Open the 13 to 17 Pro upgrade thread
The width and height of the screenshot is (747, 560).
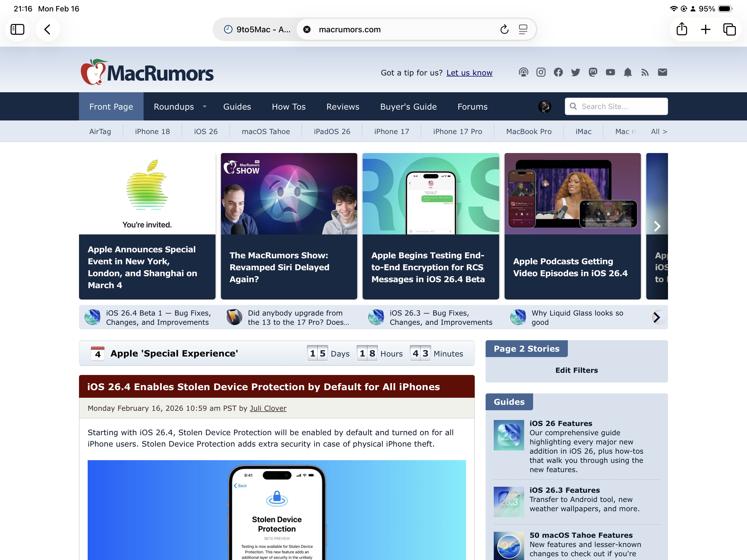288,318
